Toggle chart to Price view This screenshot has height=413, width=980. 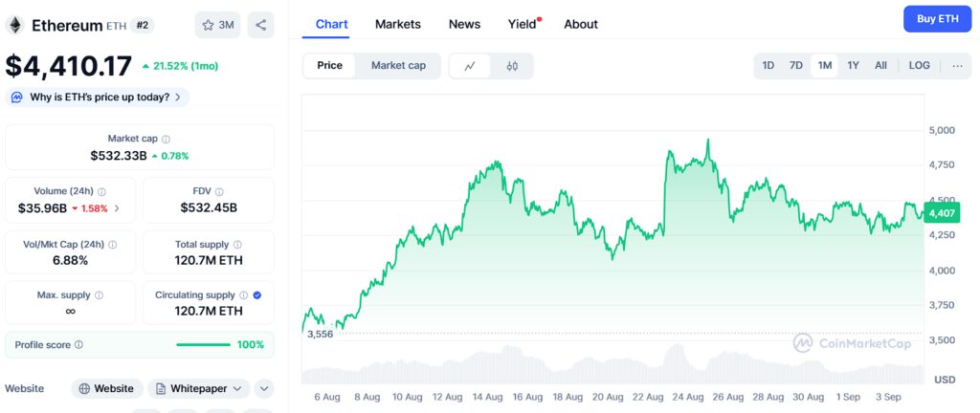pos(330,66)
